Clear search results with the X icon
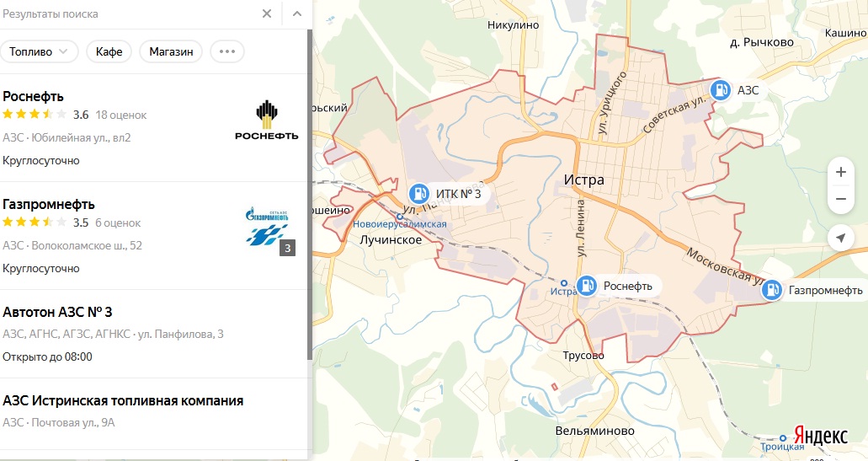The image size is (868, 461). pos(267,13)
